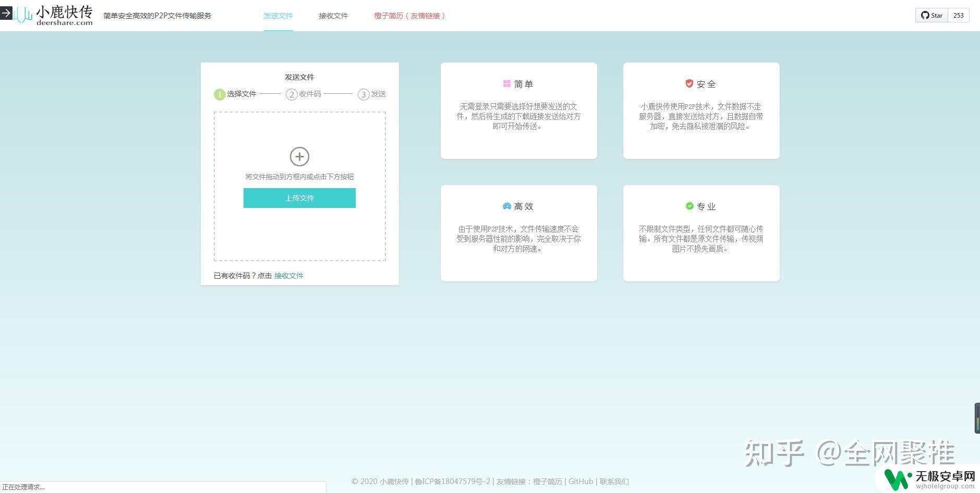Click the green check icon beside 专业

tap(689, 206)
